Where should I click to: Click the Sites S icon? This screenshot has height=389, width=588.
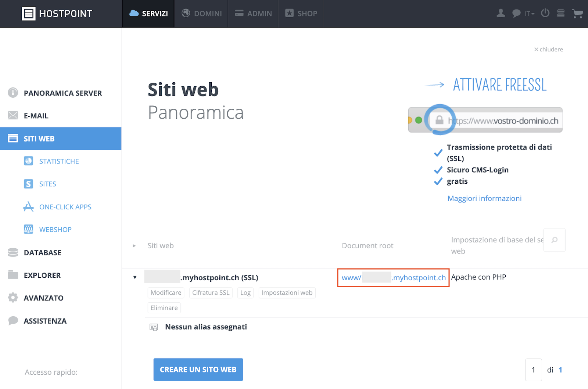(28, 184)
